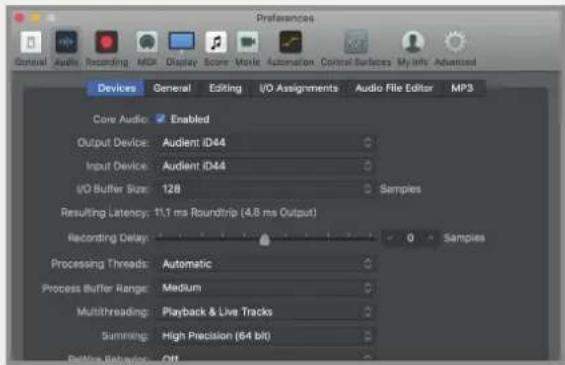The width and height of the screenshot is (565, 365).
Task: Switch to the Editing tab
Action: click(225, 88)
